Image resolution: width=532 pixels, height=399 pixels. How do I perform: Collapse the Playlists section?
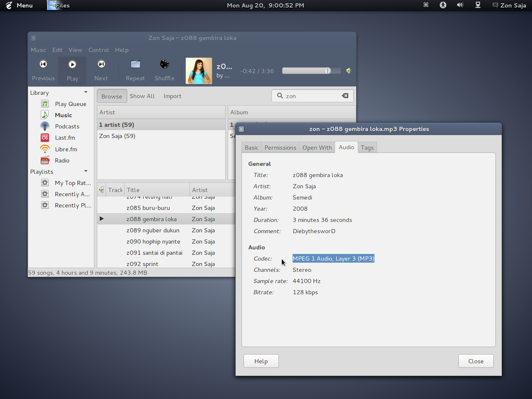[x=86, y=171]
